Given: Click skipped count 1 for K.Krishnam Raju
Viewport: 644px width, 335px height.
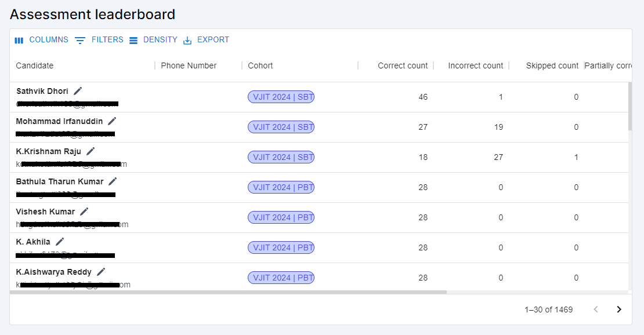Looking at the screenshot, I should click(576, 157).
